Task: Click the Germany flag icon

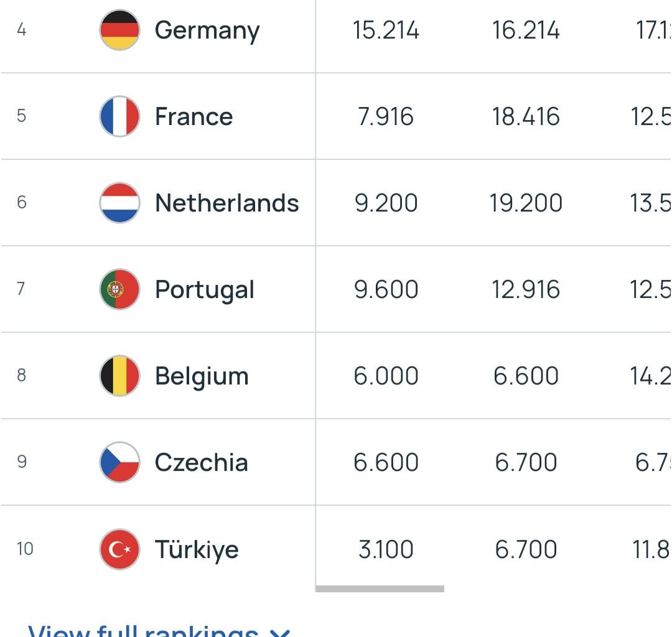Action: pos(119,30)
